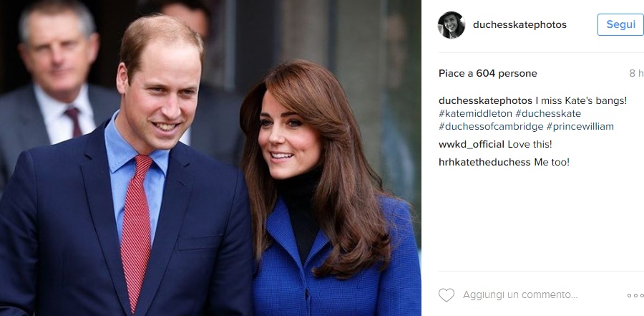This screenshot has width=644, height=316.
Task: Visit hrhkatetheduchess commenter profile
Action: coord(484,162)
